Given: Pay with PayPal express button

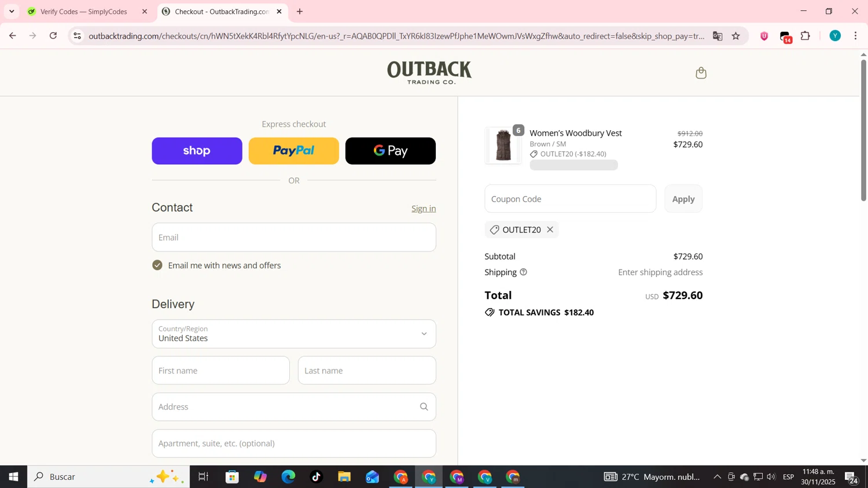Looking at the screenshot, I should point(294,151).
